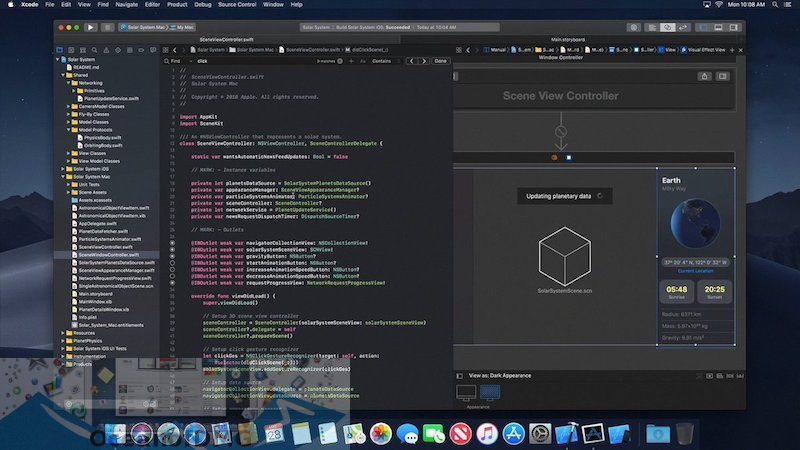Open the Solar System Mac scheme selector

[x=143, y=27]
